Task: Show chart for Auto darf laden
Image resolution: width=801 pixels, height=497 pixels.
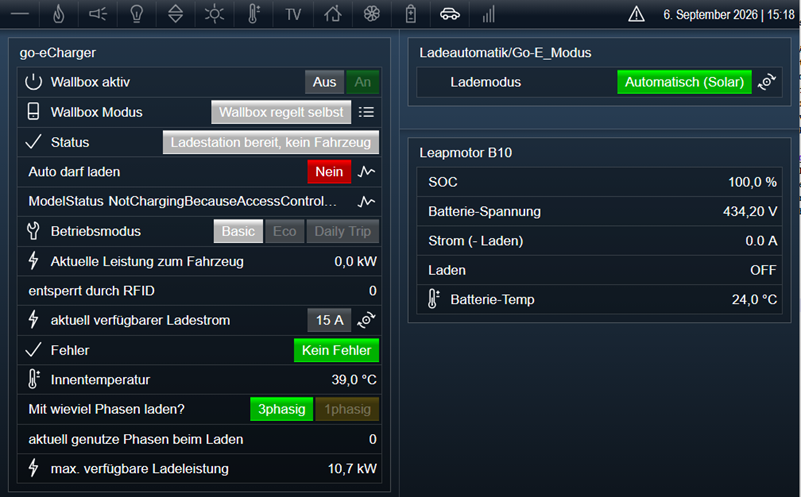Action: [x=366, y=172]
